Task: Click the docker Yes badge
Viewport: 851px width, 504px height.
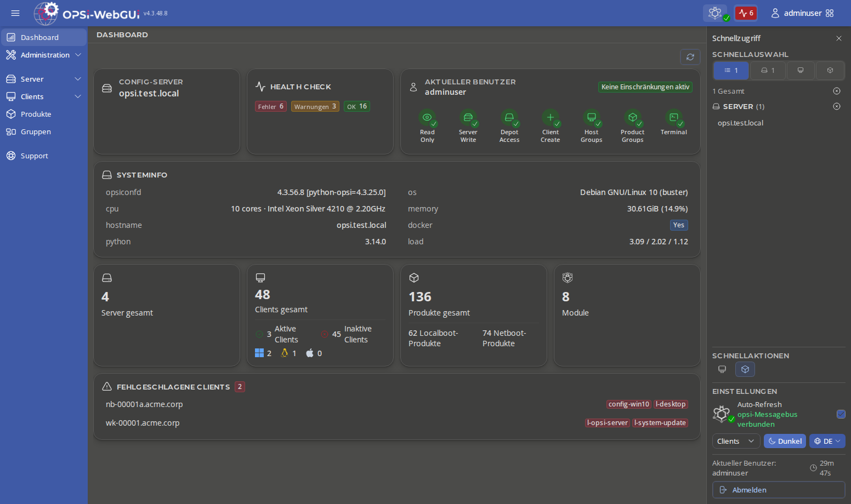Action: pyautogui.click(x=679, y=225)
